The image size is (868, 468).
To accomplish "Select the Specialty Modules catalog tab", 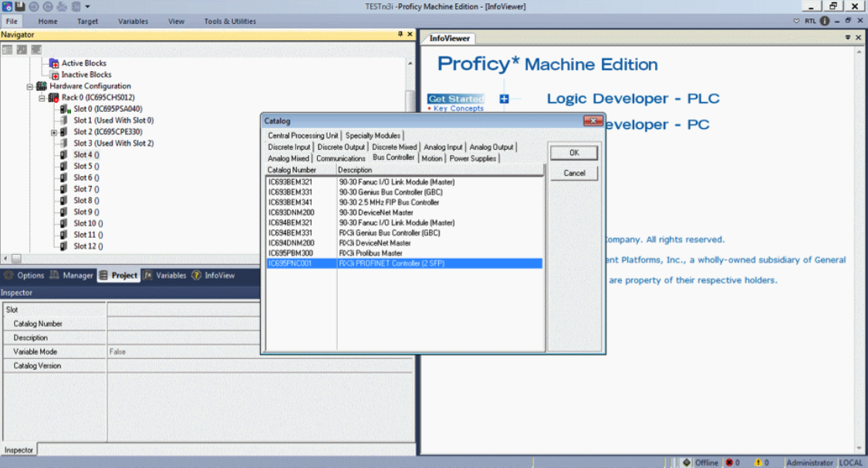I will (373, 136).
